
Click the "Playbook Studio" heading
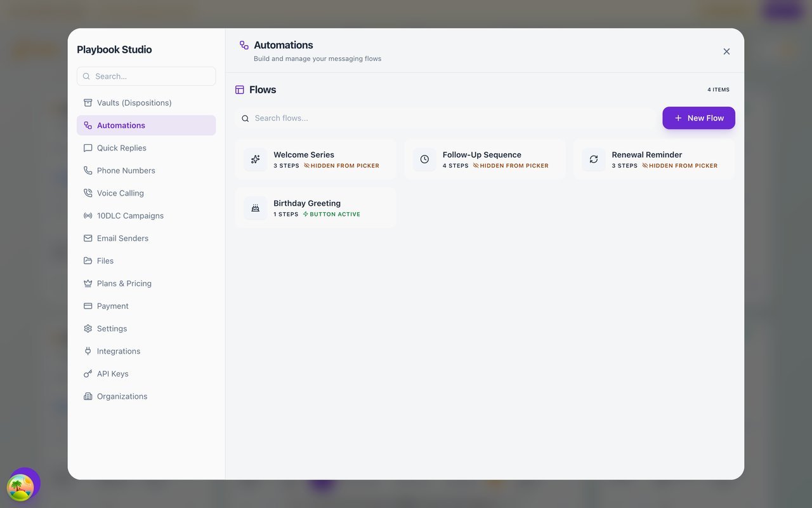click(x=114, y=50)
